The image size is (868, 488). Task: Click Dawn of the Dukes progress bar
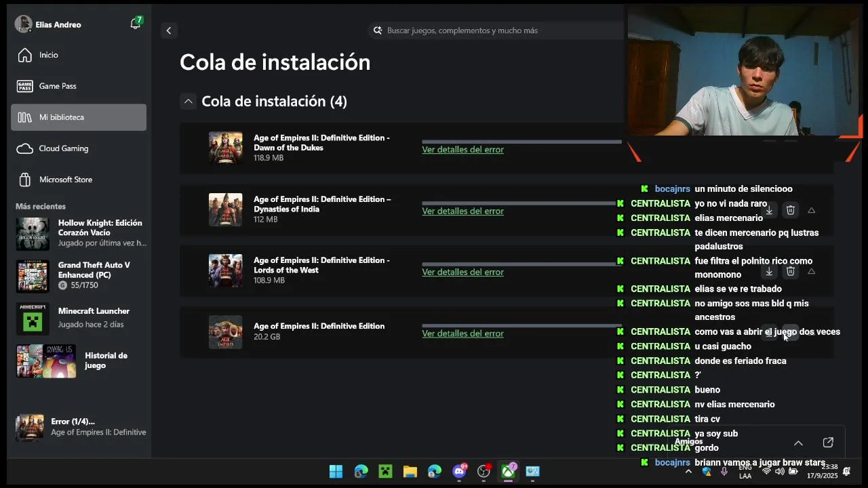(x=521, y=142)
